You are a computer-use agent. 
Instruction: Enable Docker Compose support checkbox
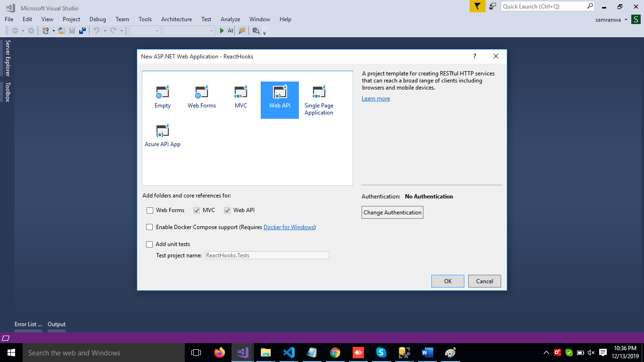[149, 227]
